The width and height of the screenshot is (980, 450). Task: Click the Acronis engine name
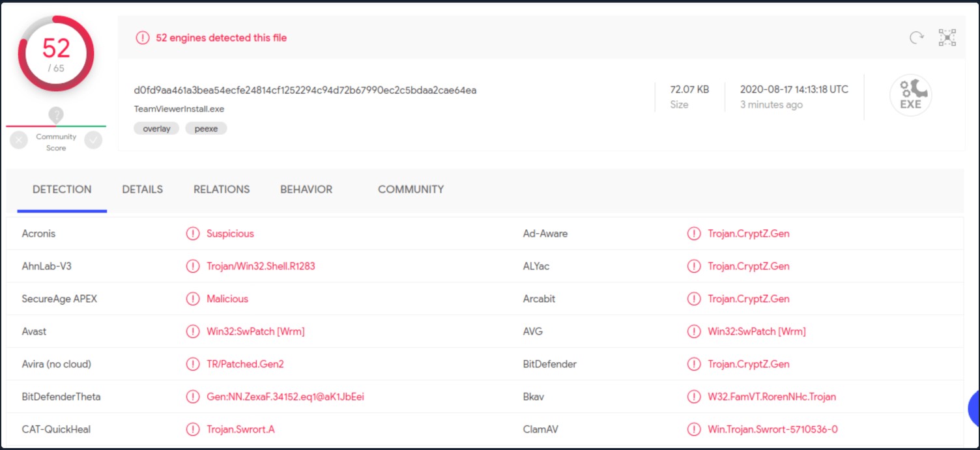[38, 234]
